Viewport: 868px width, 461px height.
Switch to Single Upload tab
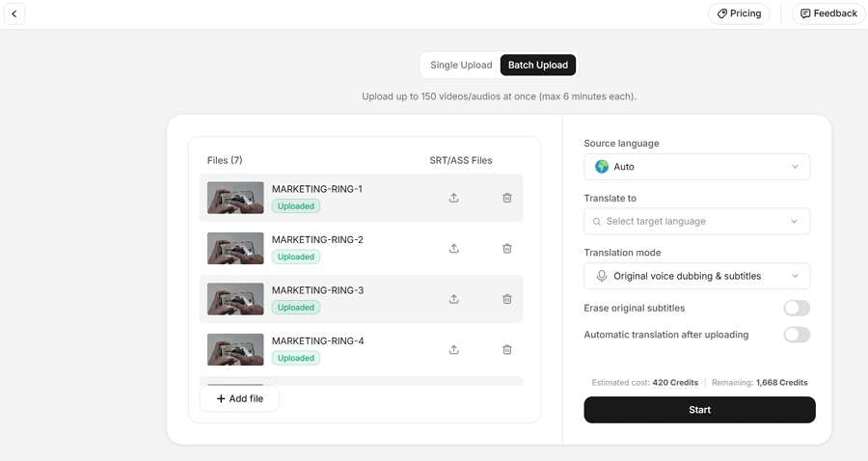[461, 65]
